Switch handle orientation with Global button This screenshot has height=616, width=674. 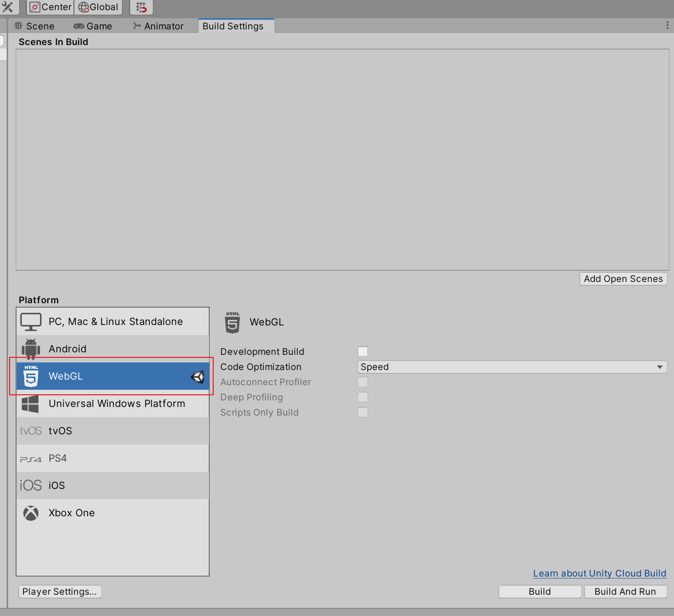click(x=98, y=7)
